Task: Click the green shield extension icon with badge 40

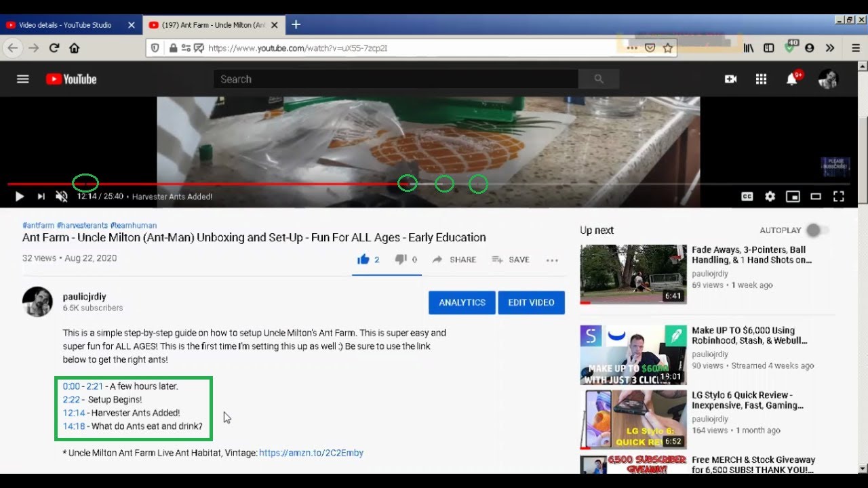Action: click(790, 47)
